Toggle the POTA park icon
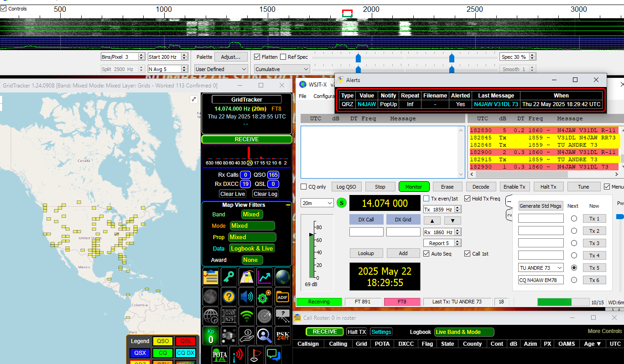The width and height of the screenshot is (624, 364). coord(220,355)
